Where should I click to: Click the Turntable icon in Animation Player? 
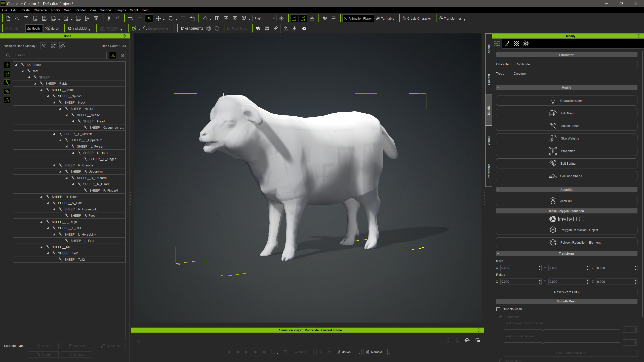coord(467,340)
